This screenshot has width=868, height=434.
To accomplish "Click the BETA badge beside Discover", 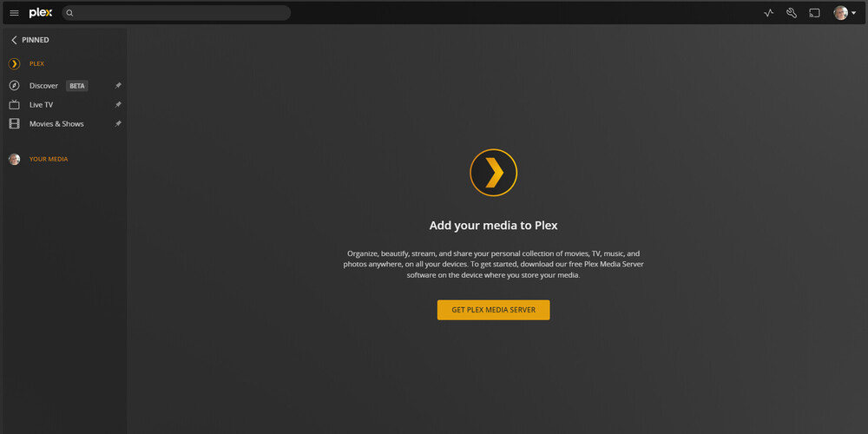I will [x=77, y=86].
